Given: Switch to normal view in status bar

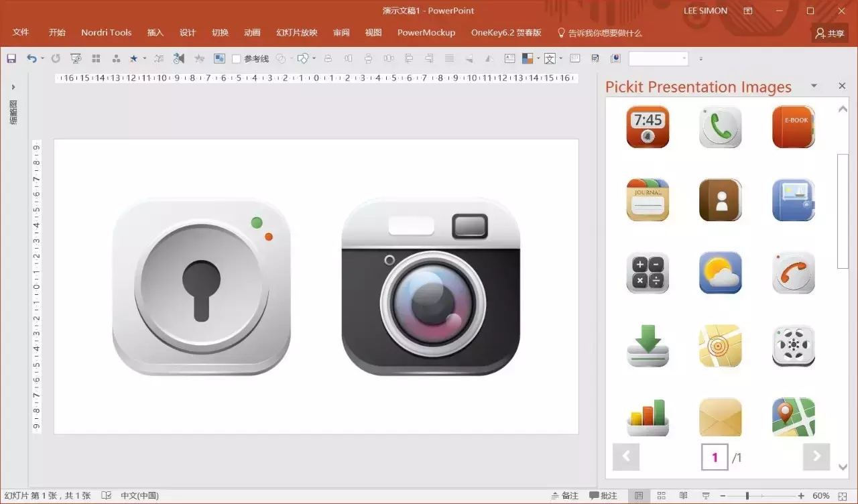Looking at the screenshot, I should coord(639,496).
